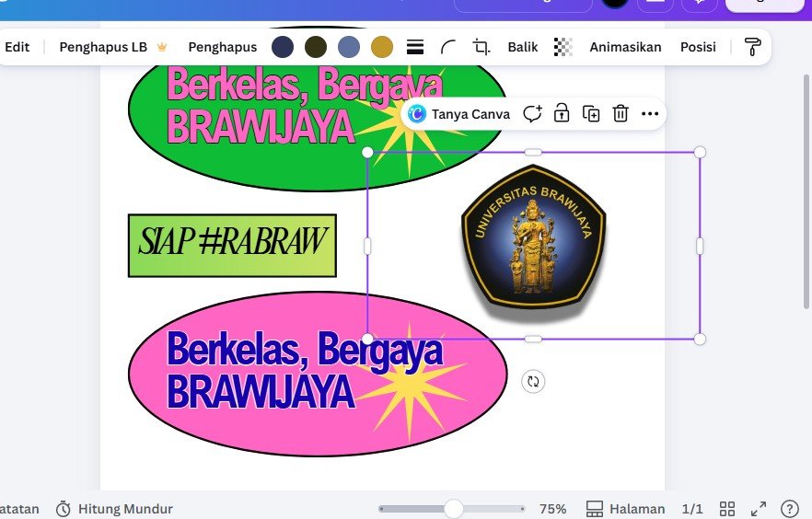Click the crown premium icon beside Penghapus LB

tap(162, 47)
